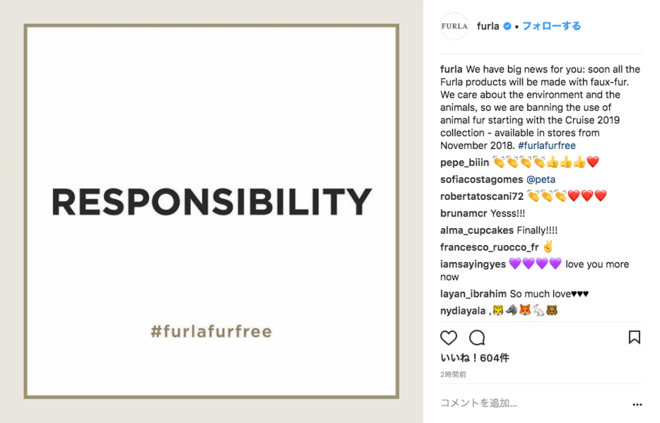Open iamsayingyes commenter profile
This screenshot has width=660, height=423.
[x=473, y=264]
